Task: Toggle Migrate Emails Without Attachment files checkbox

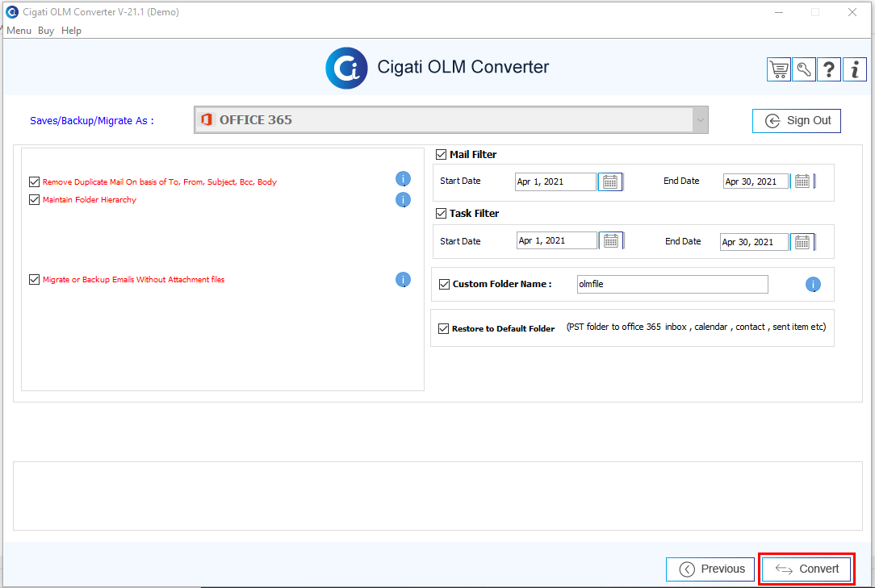Action: click(34, 280)
